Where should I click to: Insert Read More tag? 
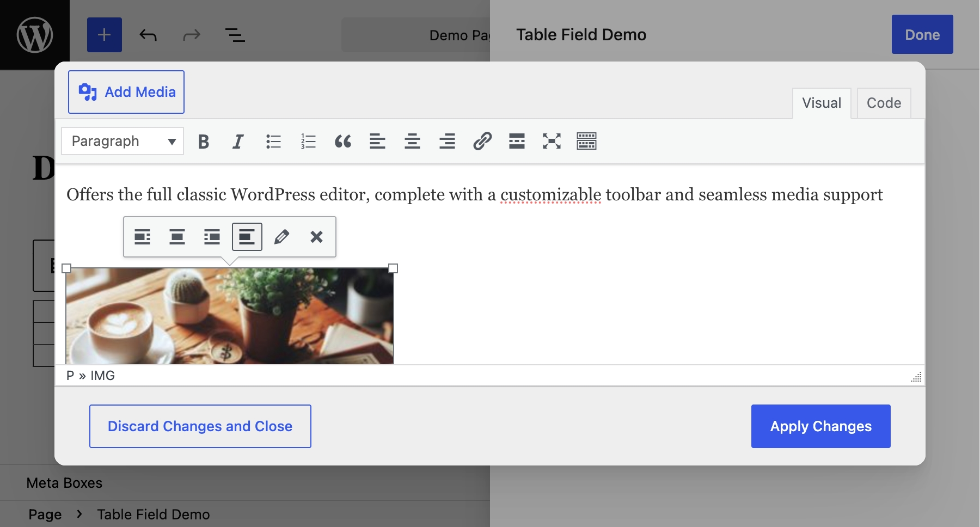(x=517, y=142)
